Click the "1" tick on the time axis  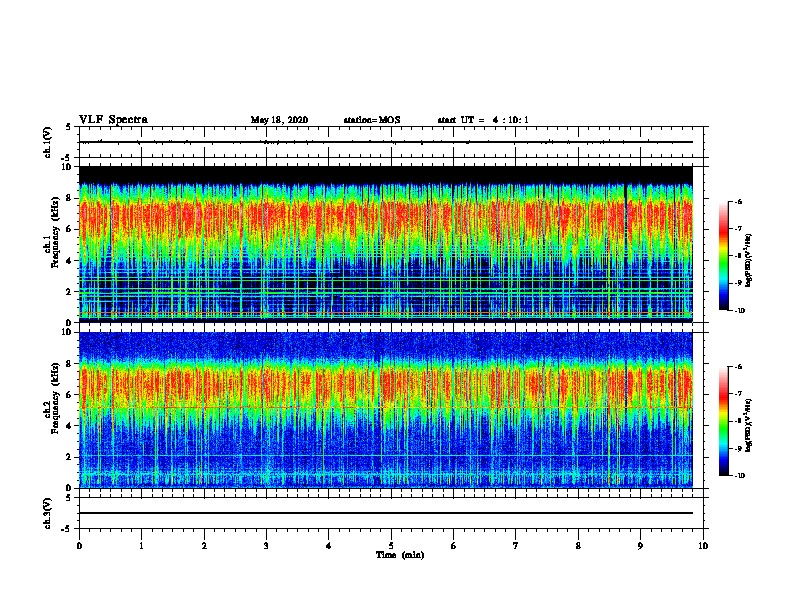(141, 546)
